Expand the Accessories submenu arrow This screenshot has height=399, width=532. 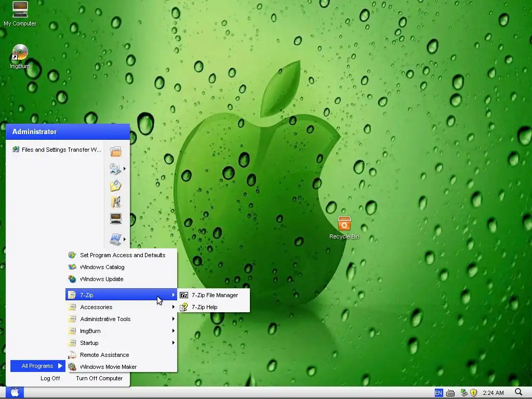coord(174,307)
